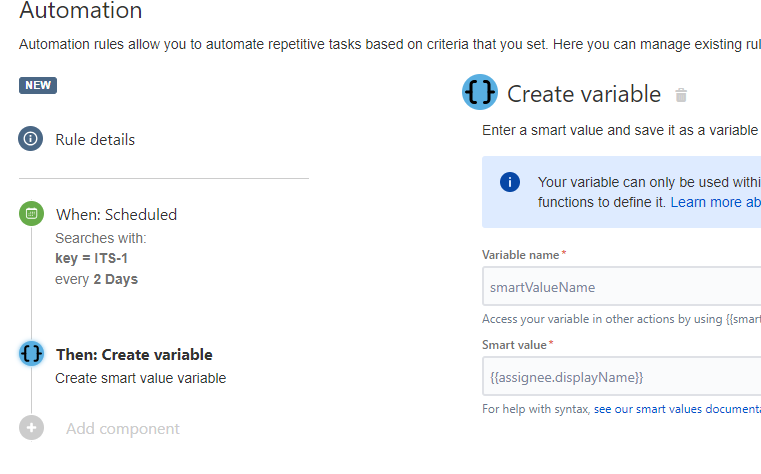Select the green Scheduled trigger icon
Viewport: 761px width, 474px height.
pos(32,213)
